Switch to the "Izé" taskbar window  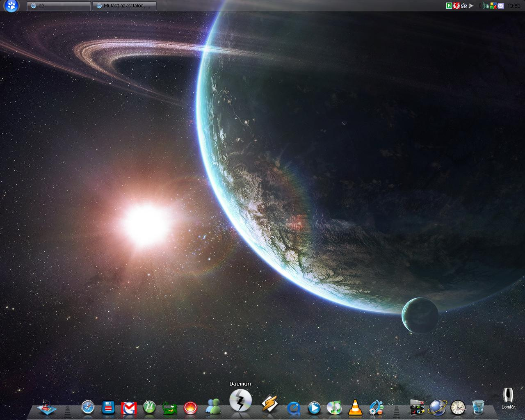59,6
